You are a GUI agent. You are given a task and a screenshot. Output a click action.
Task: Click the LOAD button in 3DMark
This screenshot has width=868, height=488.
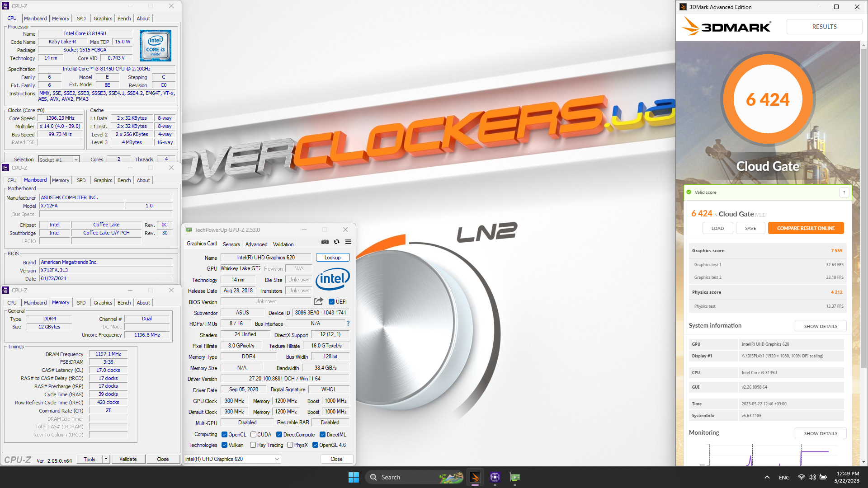[717, 228]
